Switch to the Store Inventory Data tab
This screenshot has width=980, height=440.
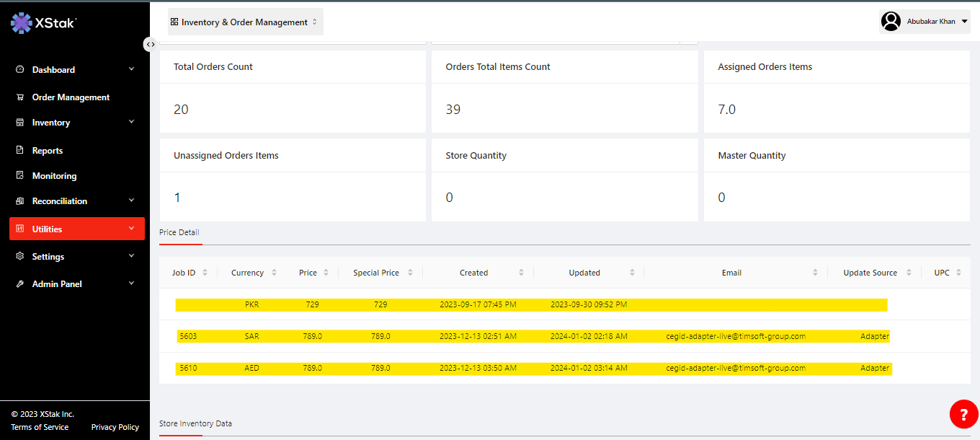pyautogui.click(x=195, y=423)
